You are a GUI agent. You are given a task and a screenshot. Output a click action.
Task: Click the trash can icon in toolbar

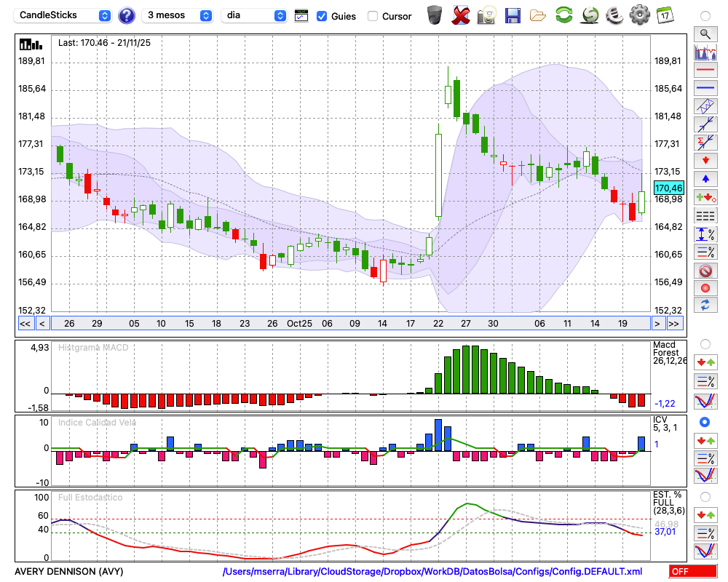click(435, 15)
